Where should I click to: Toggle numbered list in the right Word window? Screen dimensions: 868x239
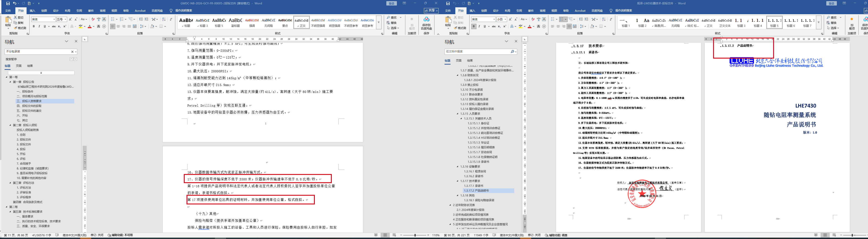(x=562, y=19)
